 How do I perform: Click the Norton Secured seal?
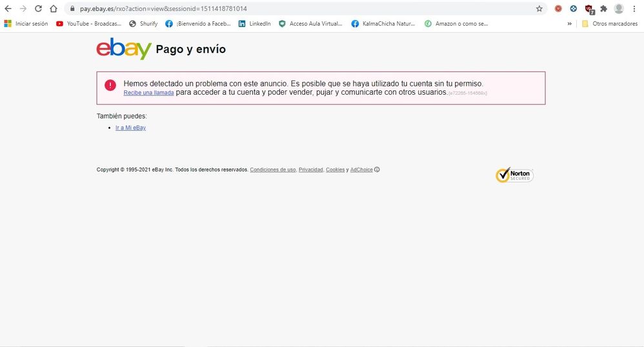click(x=514, y=175)
